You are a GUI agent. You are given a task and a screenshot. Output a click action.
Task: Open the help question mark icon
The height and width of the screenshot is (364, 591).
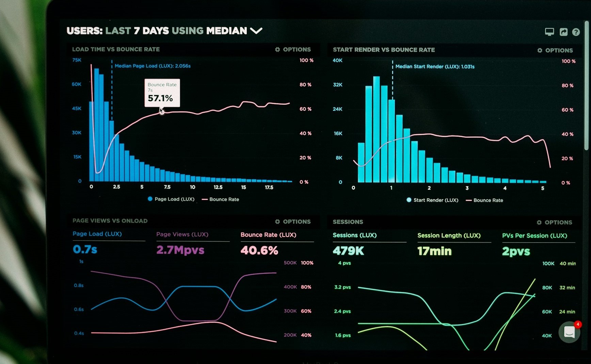click(576, 32)
